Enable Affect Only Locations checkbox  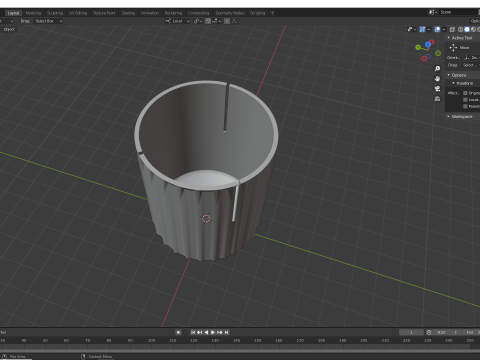click(x=465, y=100)
